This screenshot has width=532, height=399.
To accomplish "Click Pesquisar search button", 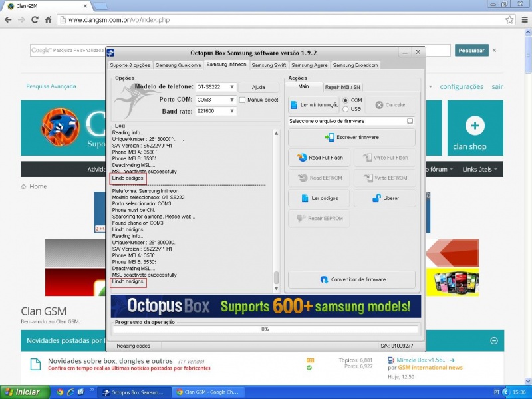I will (471, 51).
